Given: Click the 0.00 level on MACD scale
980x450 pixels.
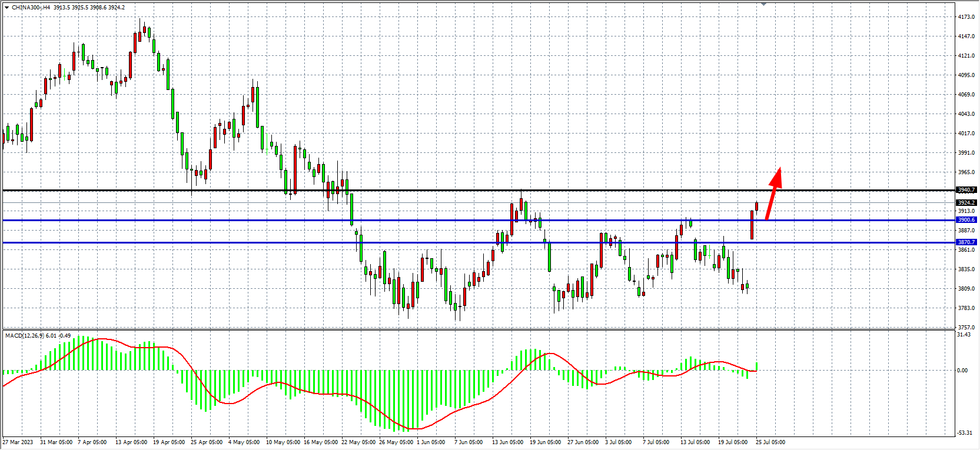Looking at the screenshot, I should [x=962, y=371].
